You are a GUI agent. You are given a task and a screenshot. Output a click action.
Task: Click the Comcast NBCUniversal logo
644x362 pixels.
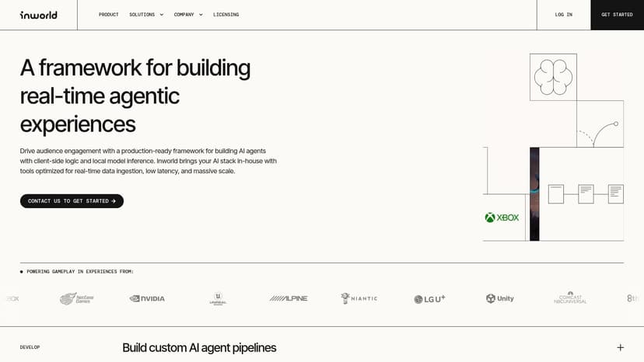(x=570, y=298)
